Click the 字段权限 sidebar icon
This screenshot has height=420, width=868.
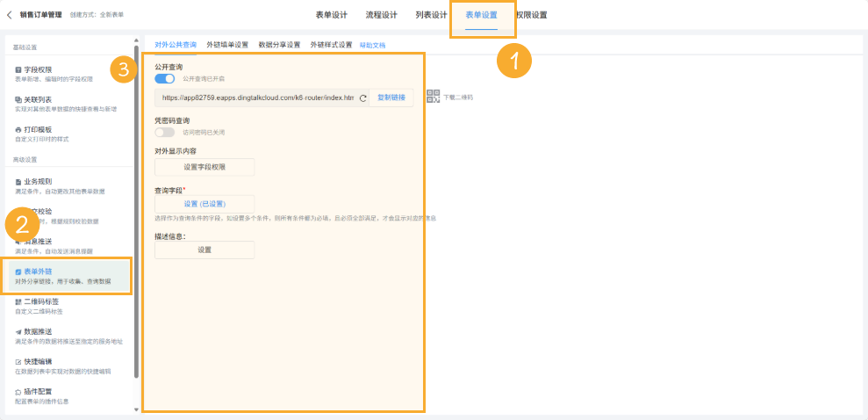pos(18,69)
